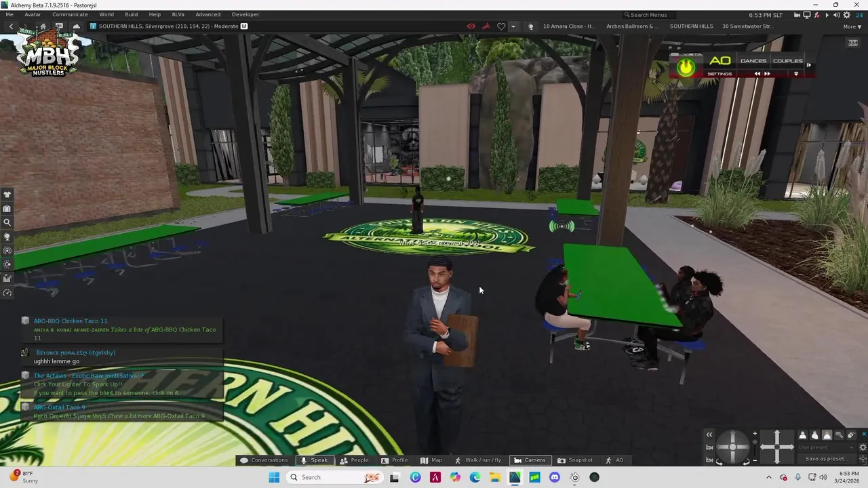Viewport: 868px width, 488px height.
Task: Click the media play icon in status bar
Action: point(827,15)
